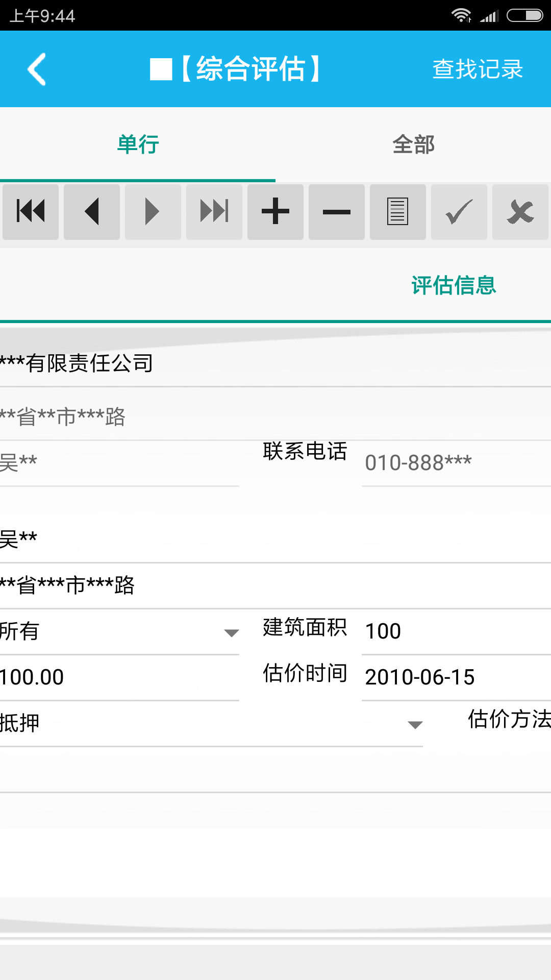Jump to the first record
Image resolution: width=551 pixels, height=980 pixels.
[31, 212]
